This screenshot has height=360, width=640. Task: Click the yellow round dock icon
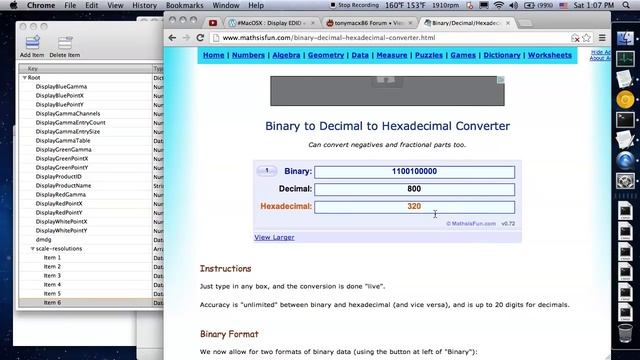tap(625, 100)
